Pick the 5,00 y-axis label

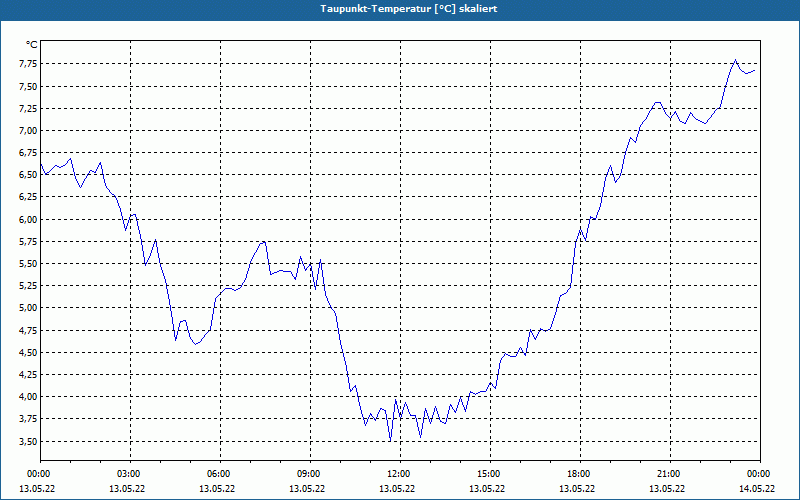tap(29, 308)
